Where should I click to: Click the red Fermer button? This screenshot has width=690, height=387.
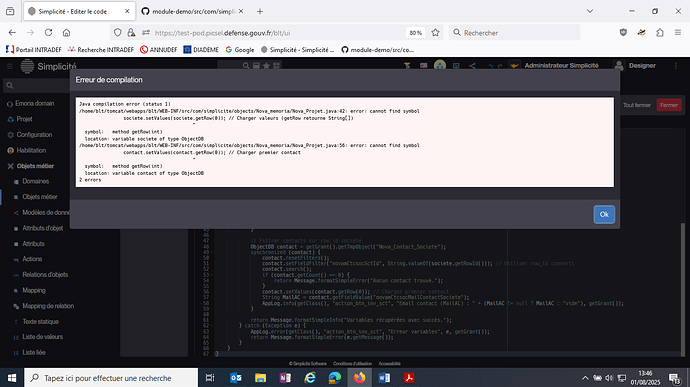click(669, 105)
